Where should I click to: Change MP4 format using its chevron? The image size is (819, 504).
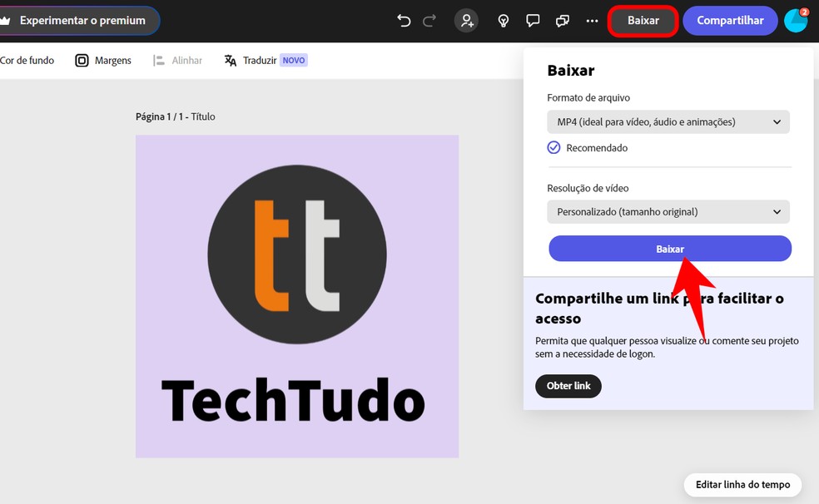(x=777, y=121)
